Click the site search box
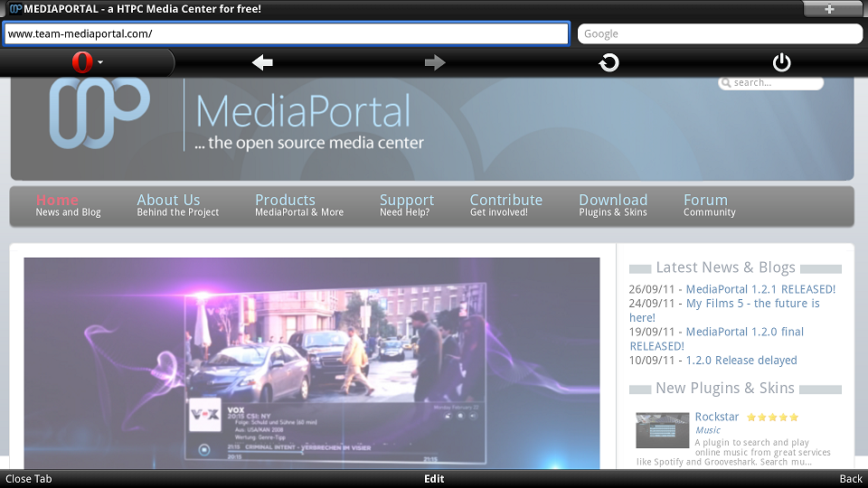This screenshot has height=488, width=868. coord(770,83)
